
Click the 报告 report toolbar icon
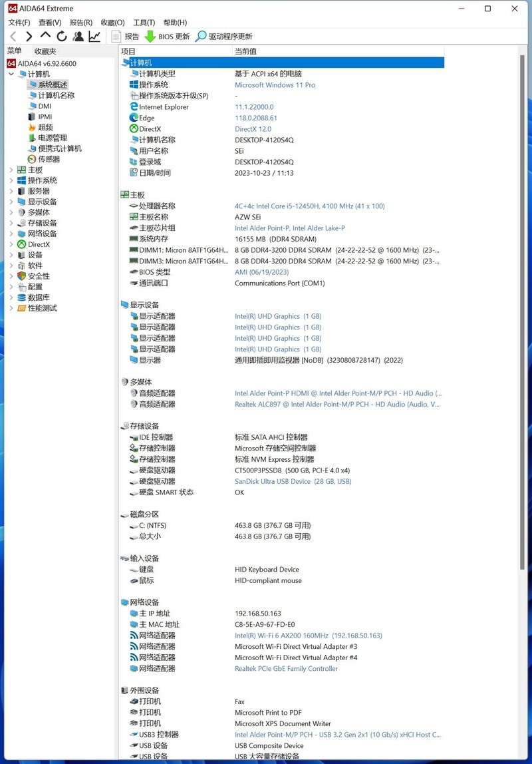click(116, 37)
